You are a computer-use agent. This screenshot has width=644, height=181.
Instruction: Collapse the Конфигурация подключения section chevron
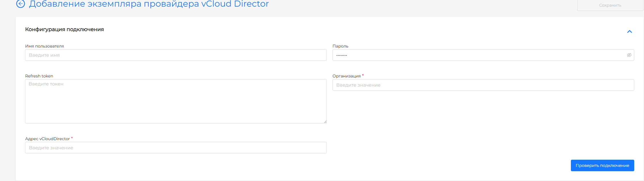(629, 32)
